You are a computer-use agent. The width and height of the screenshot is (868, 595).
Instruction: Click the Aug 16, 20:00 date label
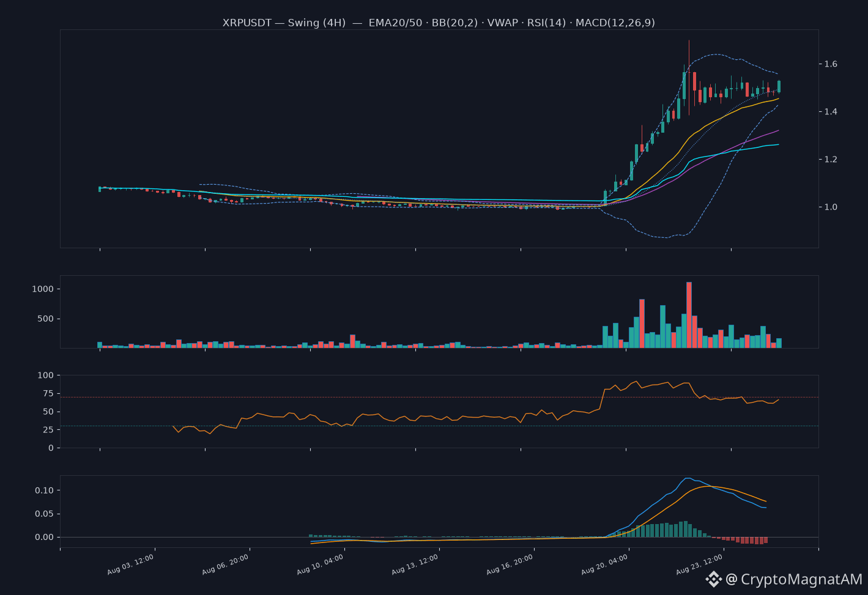510,564
